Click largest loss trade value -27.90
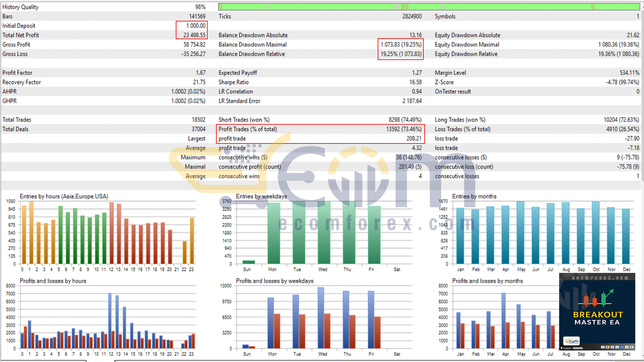The height and width of the screenshot is (362, 644). (x=632, y=138)
